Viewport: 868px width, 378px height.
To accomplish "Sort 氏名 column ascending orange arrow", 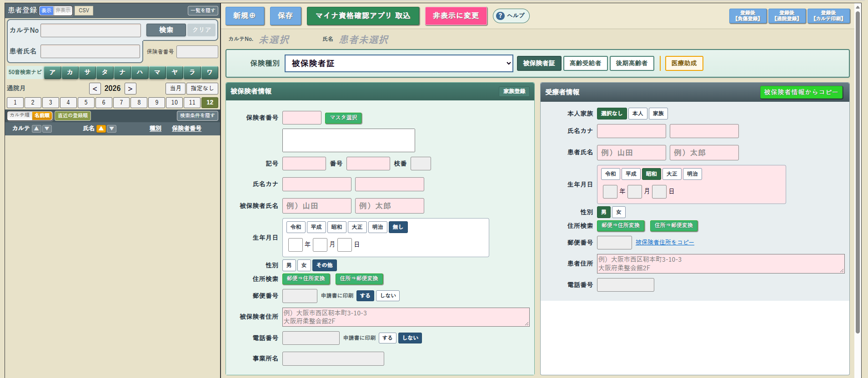I will [x=101, y=129].
